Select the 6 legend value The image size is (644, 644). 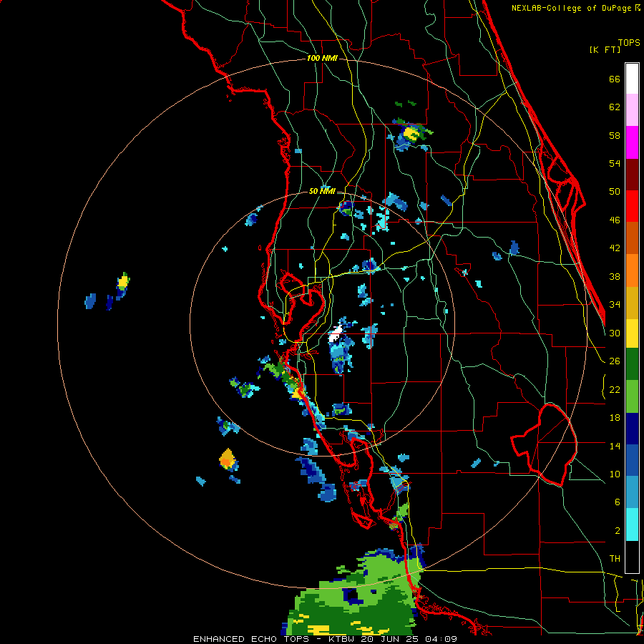pos(618,502)
